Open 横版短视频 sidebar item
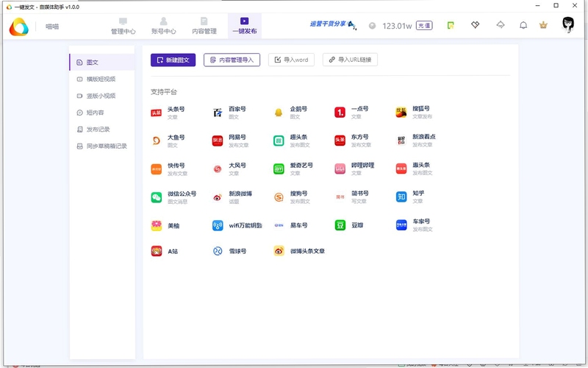 [102, 79]
